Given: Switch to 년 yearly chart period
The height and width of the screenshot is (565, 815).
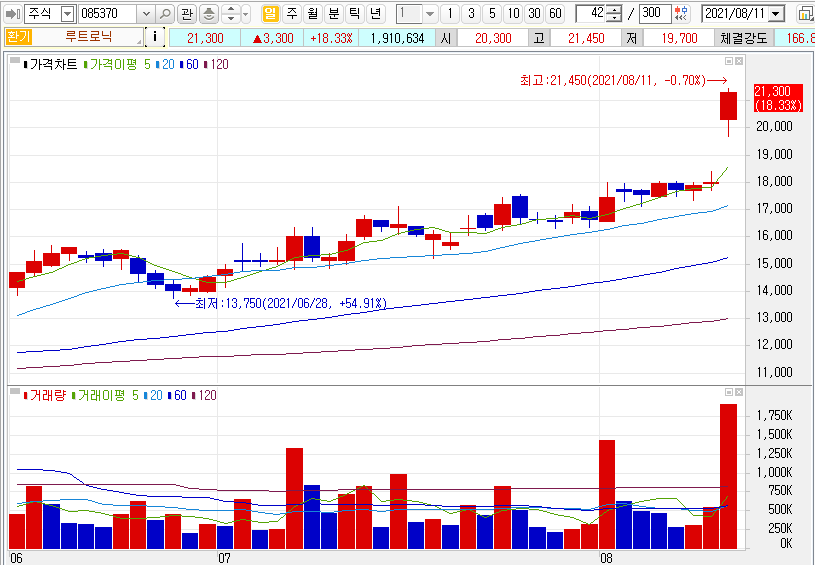Looking at the screenshot, I should point(375,14).
